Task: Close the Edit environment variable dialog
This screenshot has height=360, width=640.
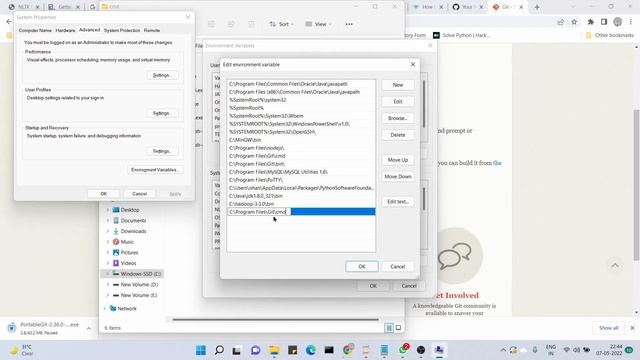Action: [x=413, y=64]
